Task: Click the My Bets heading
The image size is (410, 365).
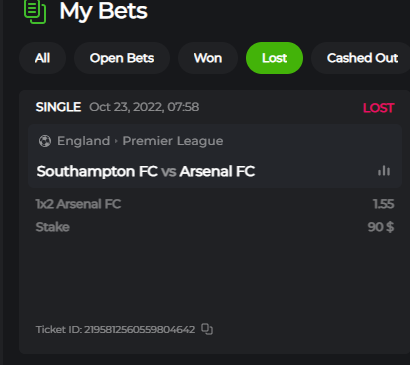Action: (x=103, y=11)
